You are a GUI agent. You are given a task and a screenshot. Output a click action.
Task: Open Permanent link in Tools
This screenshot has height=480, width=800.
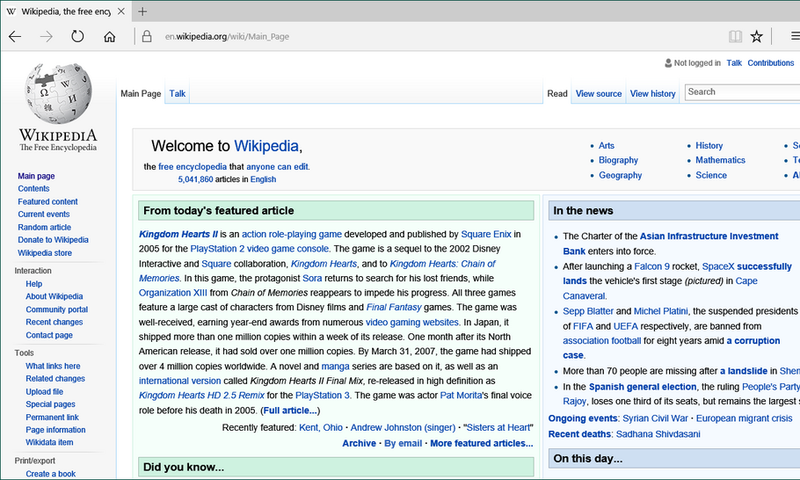click(x=52, y=417)
